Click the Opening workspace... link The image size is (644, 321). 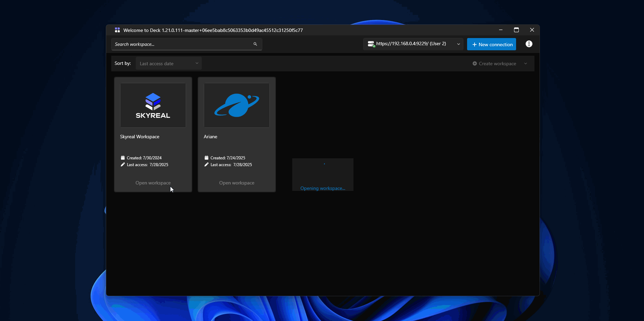[x=322, y=188]
